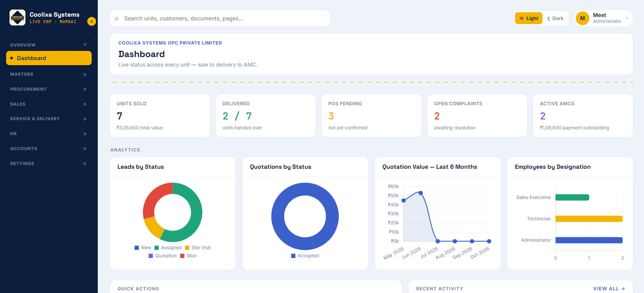Expand the Settings sidebar section
This screenshot has width=644, height=293.
point(49,164)
